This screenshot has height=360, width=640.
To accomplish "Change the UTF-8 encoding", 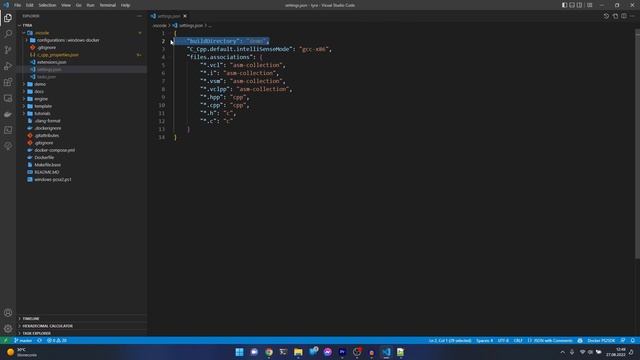I will pos(503,340).
